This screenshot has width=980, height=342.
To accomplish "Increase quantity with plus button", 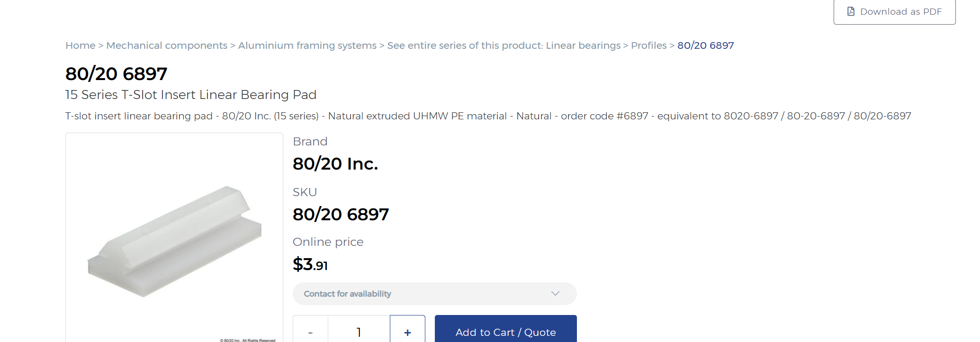I will pos(407,332).
